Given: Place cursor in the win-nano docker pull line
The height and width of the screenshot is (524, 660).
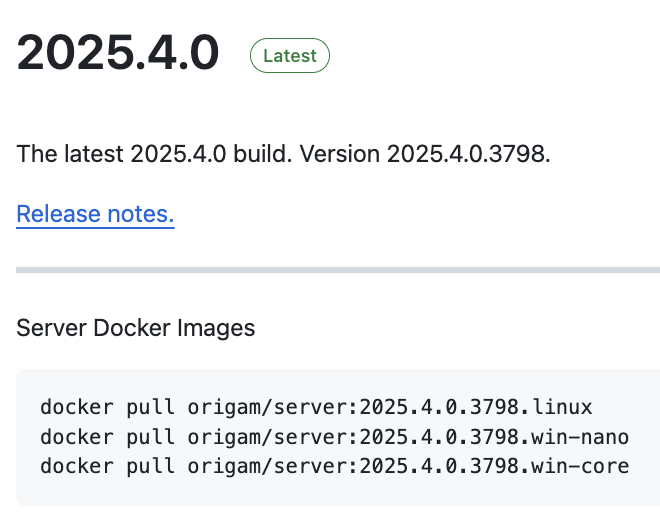Looking at the screenshot, I should click(335, 437).
